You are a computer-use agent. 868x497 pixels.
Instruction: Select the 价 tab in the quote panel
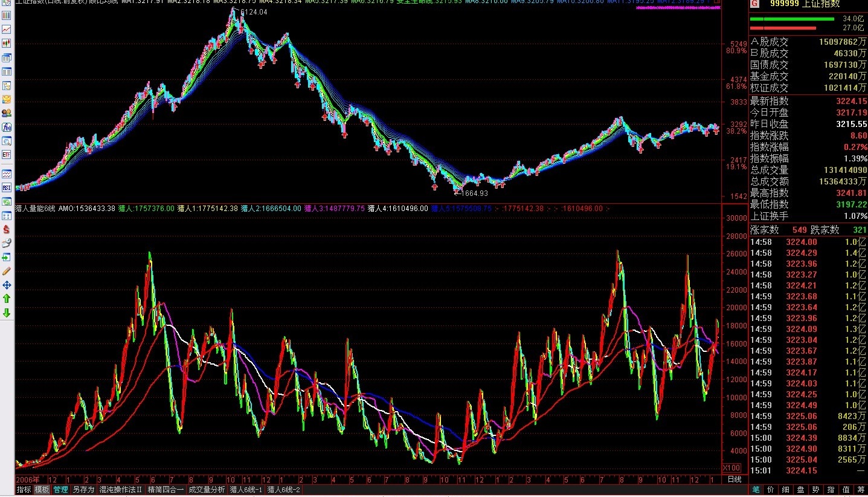click(x=770, y=490)
